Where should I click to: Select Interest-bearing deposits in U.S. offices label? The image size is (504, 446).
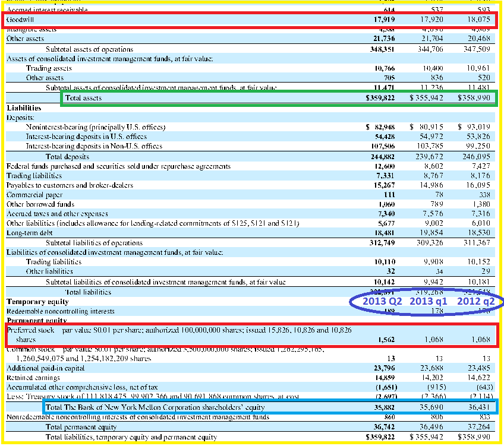tap(86, 137)
